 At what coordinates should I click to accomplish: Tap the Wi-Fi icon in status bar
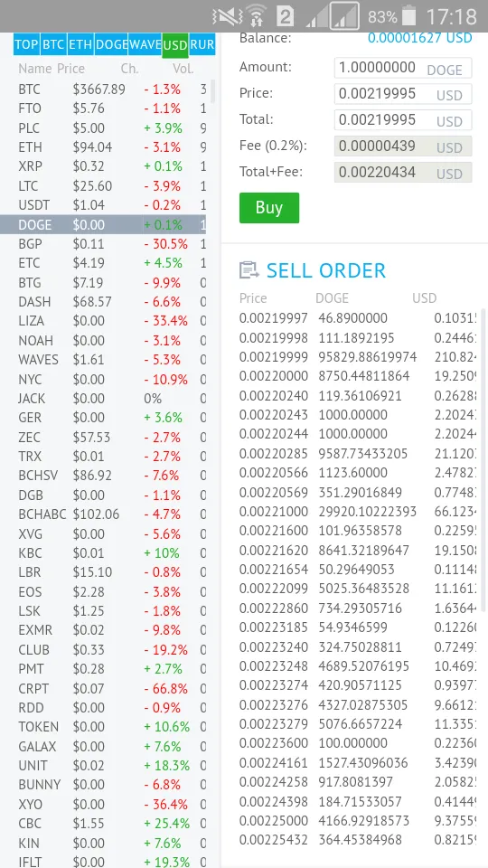[257, 16]
